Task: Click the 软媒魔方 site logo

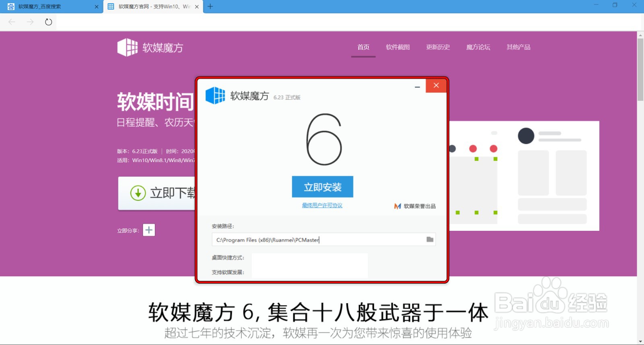Action: click(x=150, y=47)
